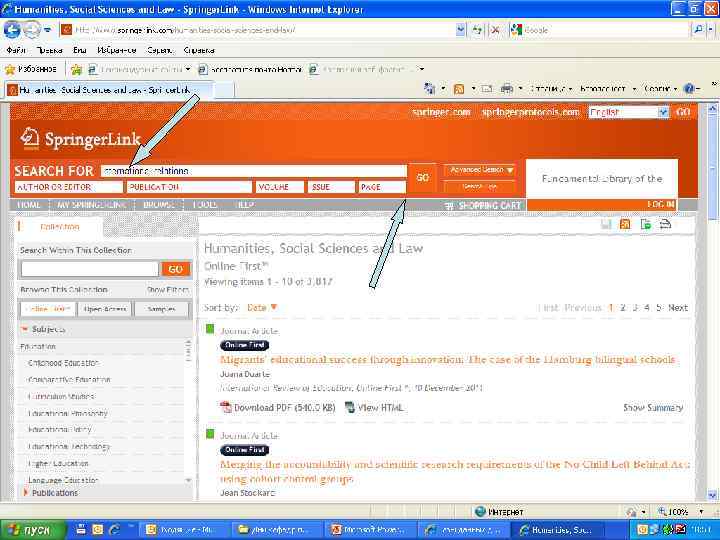The height and width of the screenshot is (540, 720).
Task: Click the magnifier icon beside the Google box
Action: coord(698,29)
